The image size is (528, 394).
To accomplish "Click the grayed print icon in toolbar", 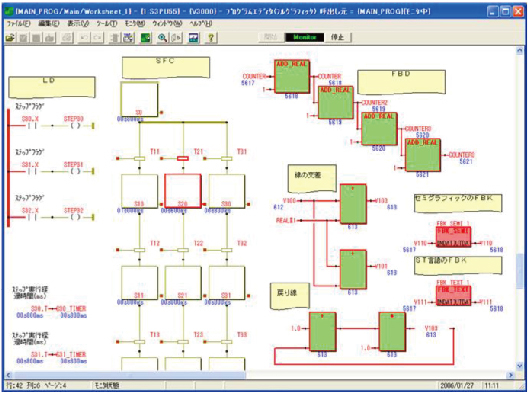I will (67, 37).
